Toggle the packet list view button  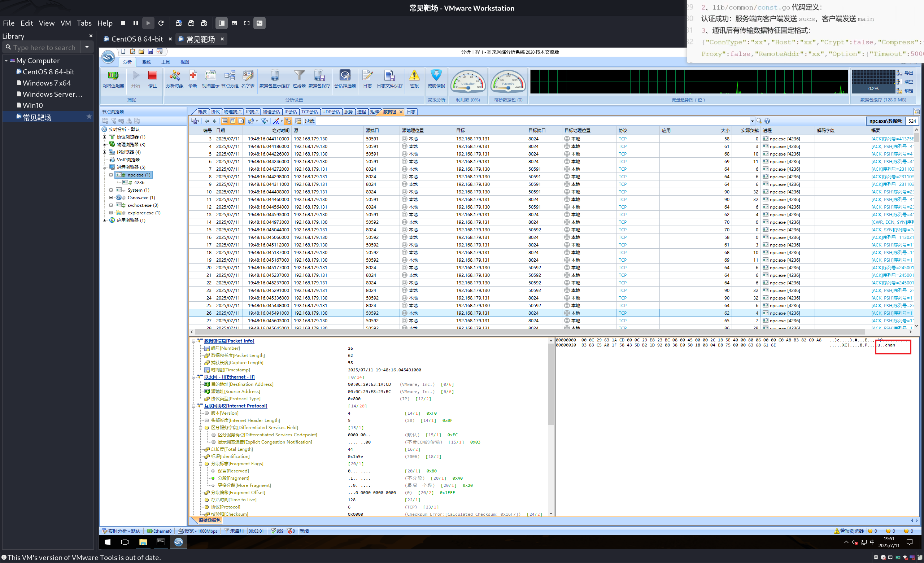click(225, 121)
